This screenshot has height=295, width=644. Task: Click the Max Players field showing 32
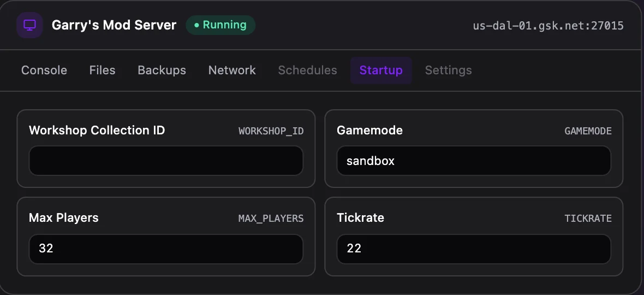point(166,249)
